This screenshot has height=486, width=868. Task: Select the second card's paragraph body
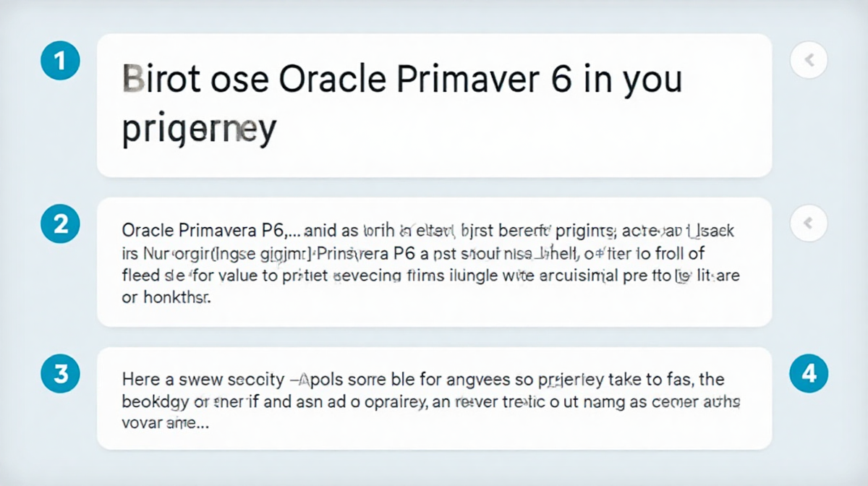(x=430, y=265)
